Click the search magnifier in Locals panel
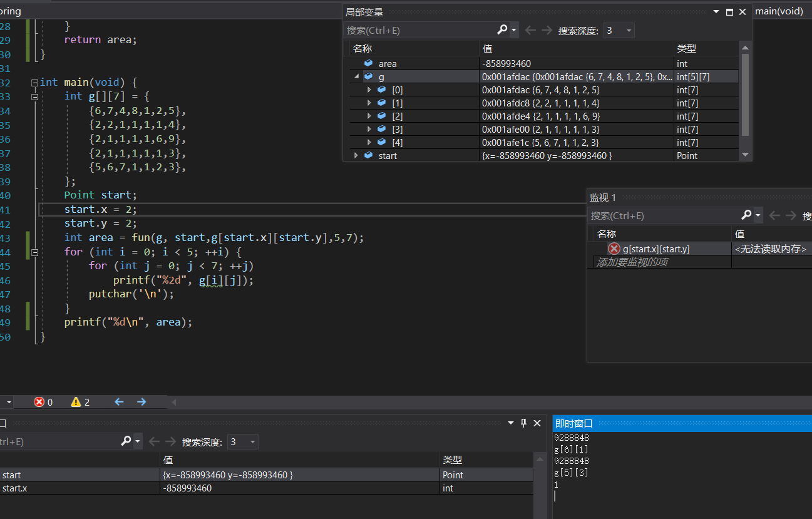 tap(502, 30)
